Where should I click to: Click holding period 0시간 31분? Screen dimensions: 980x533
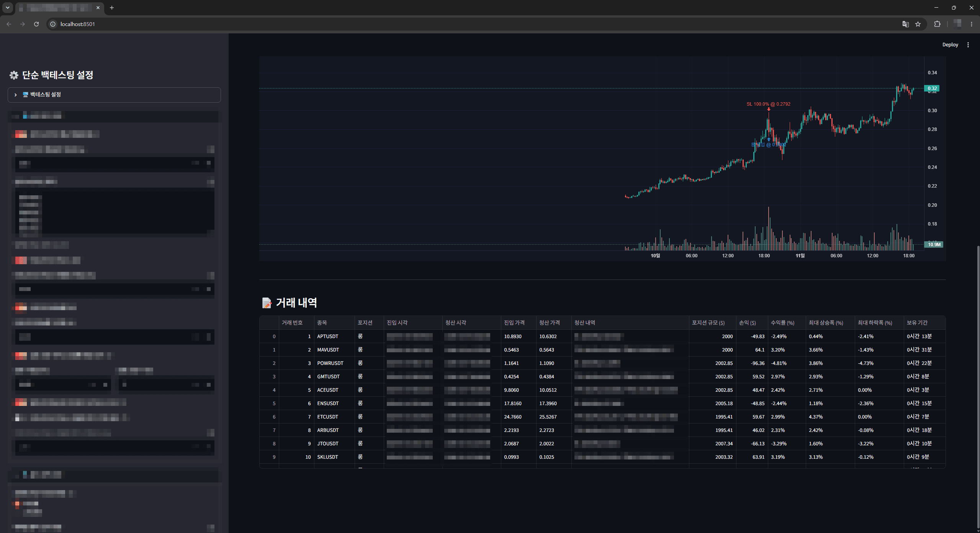pos(924,350)
